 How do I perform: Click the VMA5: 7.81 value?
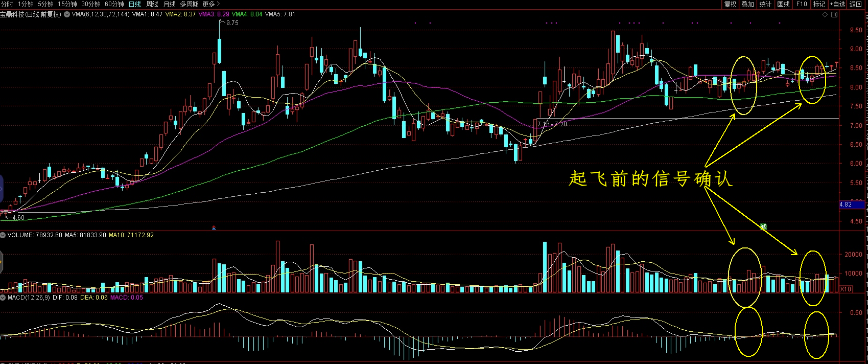pyautogui.click(x=280, y=14)
